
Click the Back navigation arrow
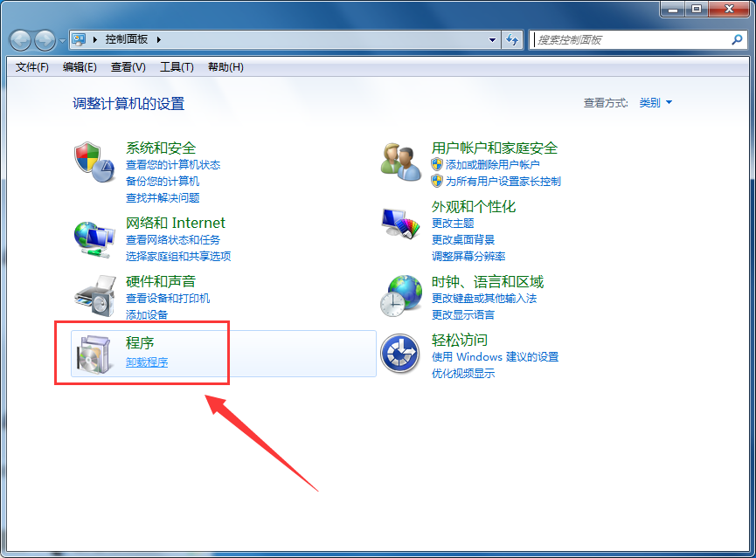[20, 40]
